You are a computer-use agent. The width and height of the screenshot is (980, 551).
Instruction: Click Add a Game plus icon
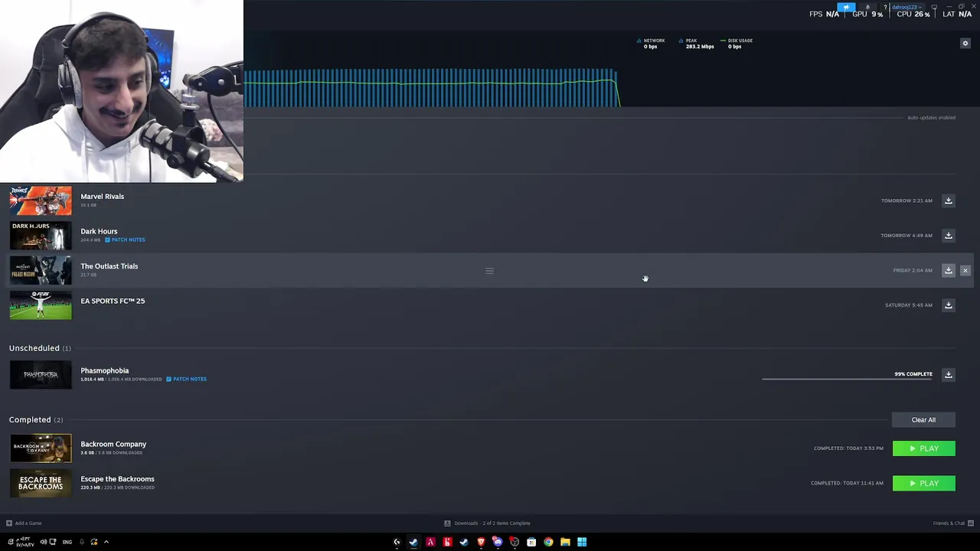click(x=9, y=523)
